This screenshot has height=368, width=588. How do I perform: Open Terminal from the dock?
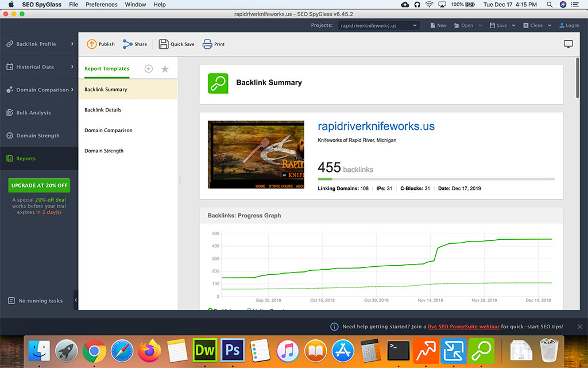399,351
